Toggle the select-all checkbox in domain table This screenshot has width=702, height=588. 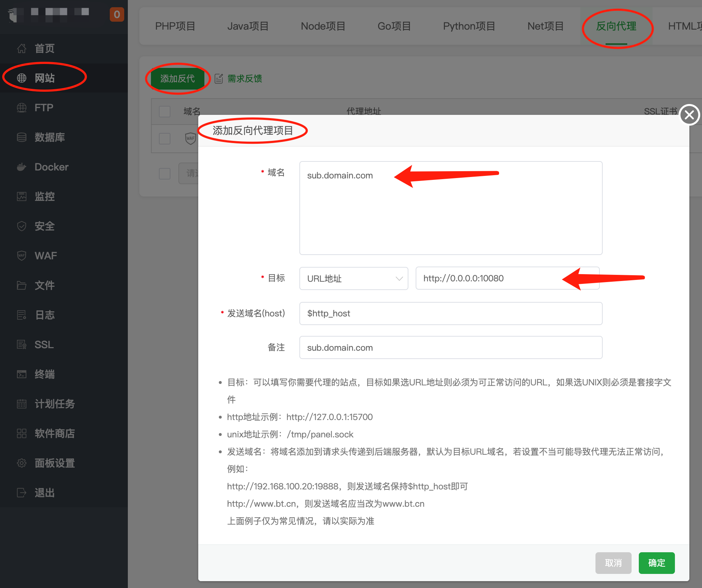point(164,112)
